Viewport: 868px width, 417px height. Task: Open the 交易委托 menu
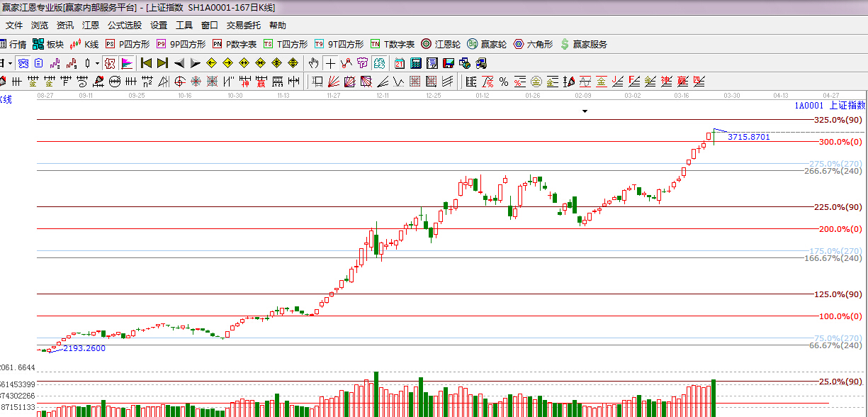coord(243,25)
